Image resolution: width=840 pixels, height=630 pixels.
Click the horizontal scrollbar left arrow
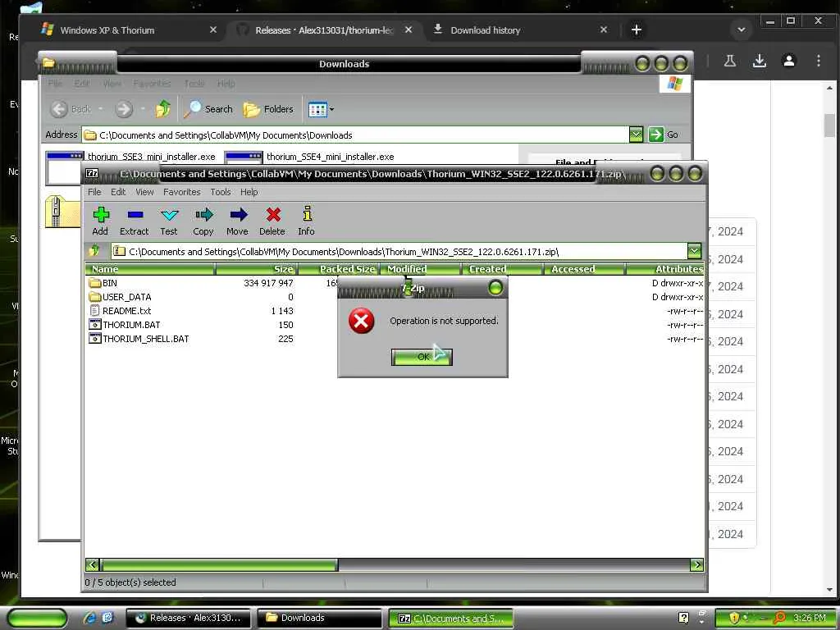(x=92, y=564)
